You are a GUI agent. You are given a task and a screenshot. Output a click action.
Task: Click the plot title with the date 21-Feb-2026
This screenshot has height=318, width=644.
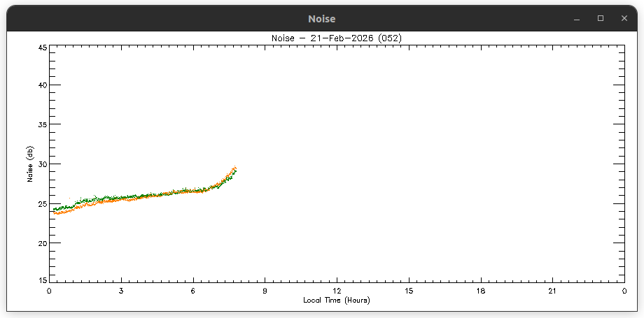point(336,38)
